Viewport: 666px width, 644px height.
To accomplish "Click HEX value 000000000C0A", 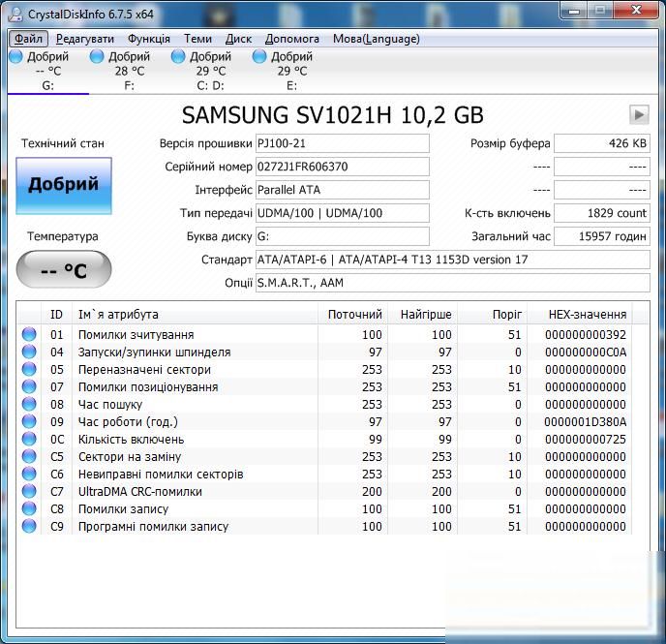I will pyautogui.click(x=586, y=353).
